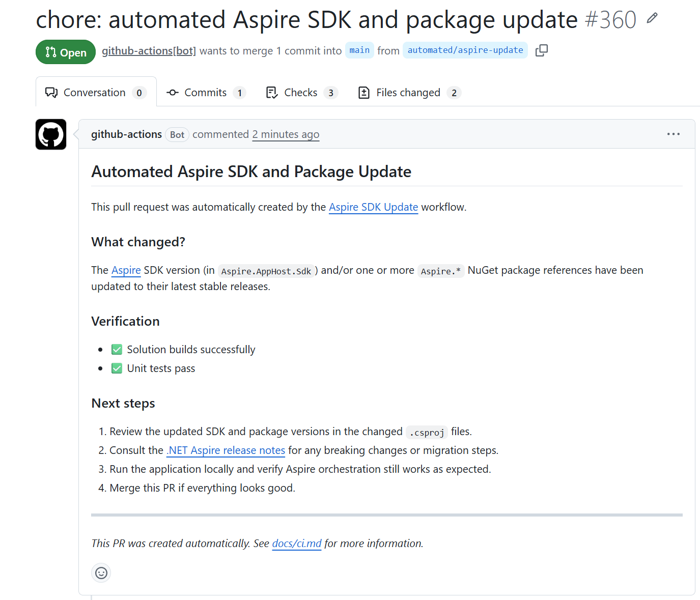Click the Aspire.AppHost.Sdk code text

click(266, 271)
